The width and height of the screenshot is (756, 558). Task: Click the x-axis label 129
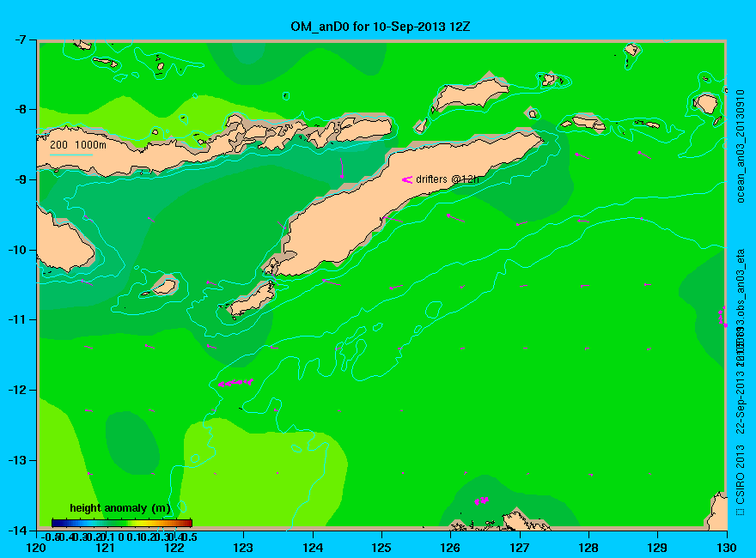point(658,548)
